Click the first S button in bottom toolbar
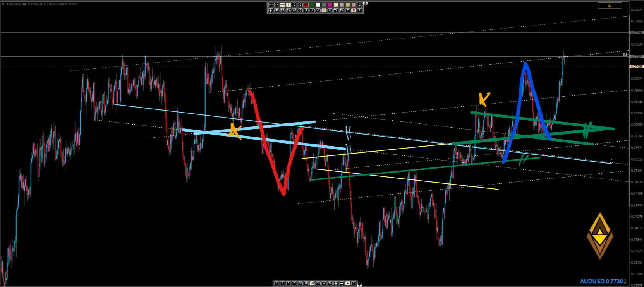Screen dimensions: 644x287 [x=276, y=284]
